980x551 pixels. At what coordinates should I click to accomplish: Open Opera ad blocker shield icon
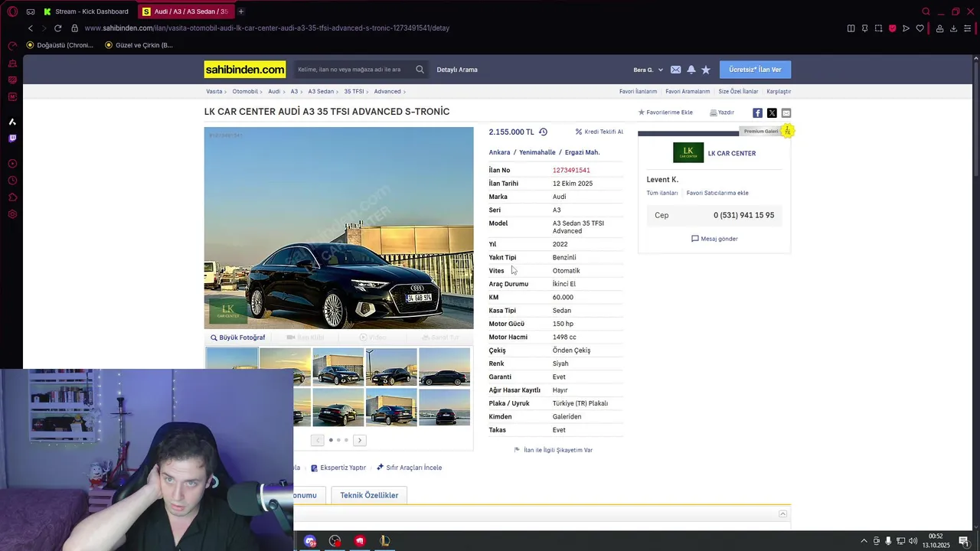tap(892, 28)
